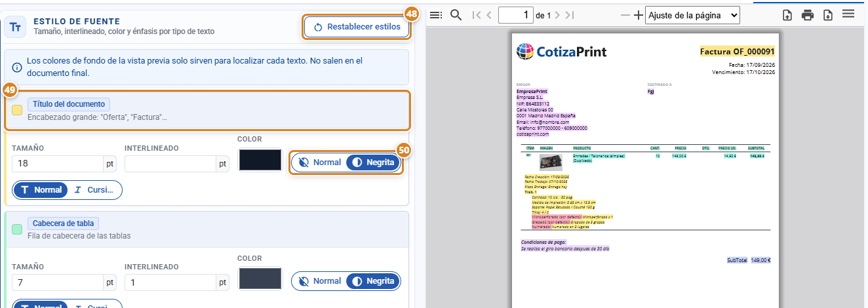Select the Cabecera de tabla section header
This screenshot has width=868, height=308.
[x=207, y=229]
